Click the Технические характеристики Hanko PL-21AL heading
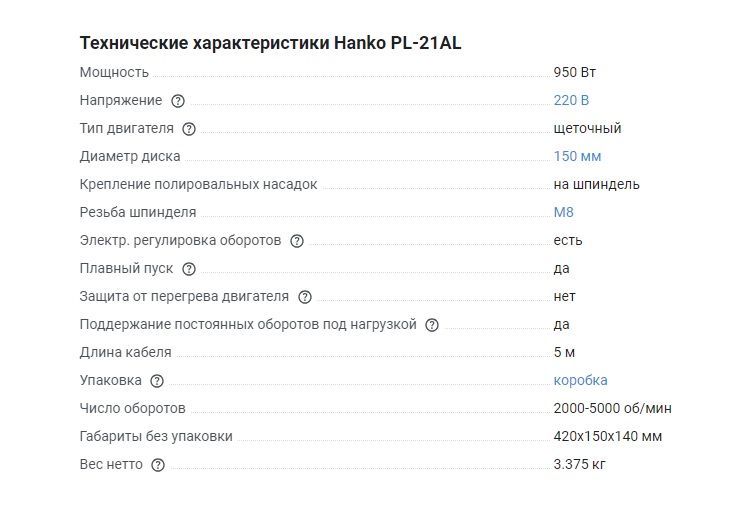 tap(270, 44)
